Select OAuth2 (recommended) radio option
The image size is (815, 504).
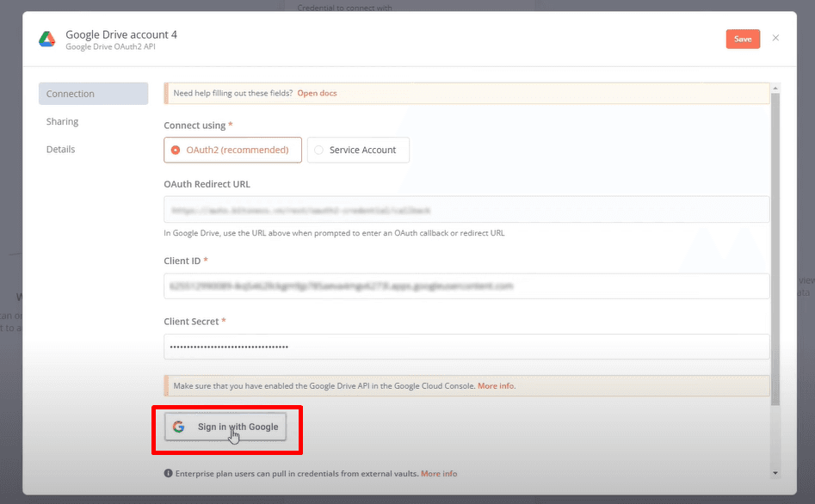[232, 150]
